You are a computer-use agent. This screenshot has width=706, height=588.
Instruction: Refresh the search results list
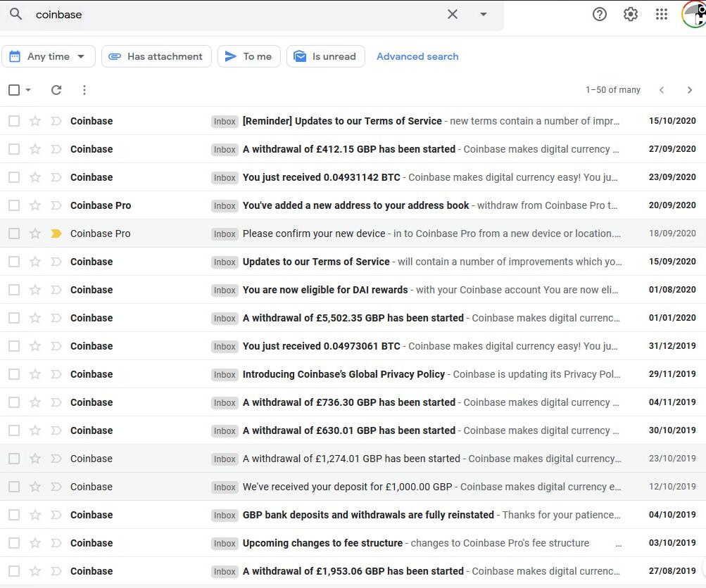click(56, 90)
